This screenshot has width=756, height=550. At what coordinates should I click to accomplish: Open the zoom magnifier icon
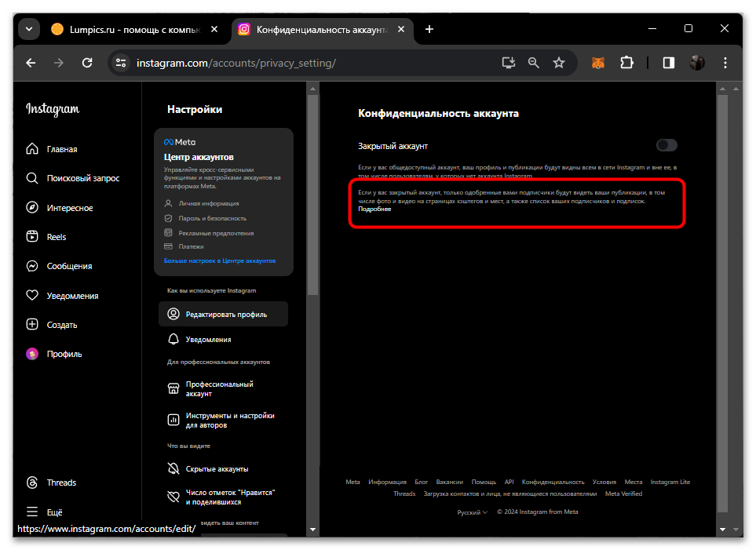(x=533, y=63)
